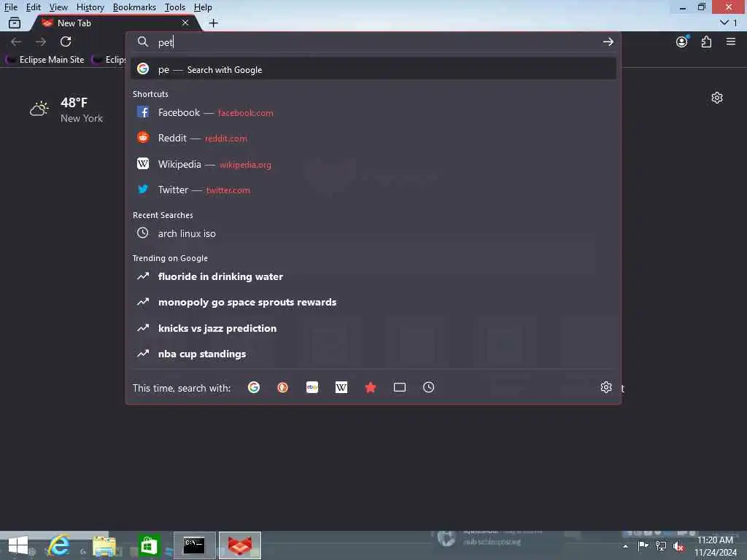Select 'pe — Search with Google' suggestion
The height and width of the screenshot is (560, 747).
(x=373, y=69)
